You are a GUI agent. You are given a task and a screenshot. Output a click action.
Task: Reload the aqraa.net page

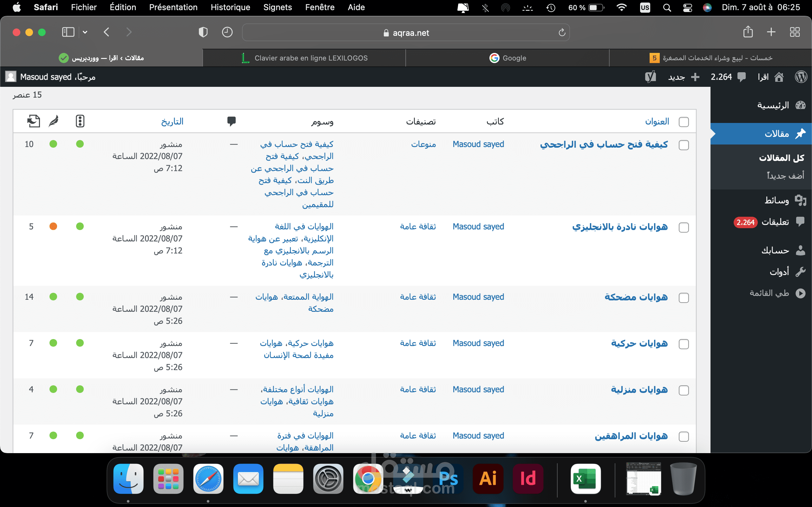(x=562, y=33)
